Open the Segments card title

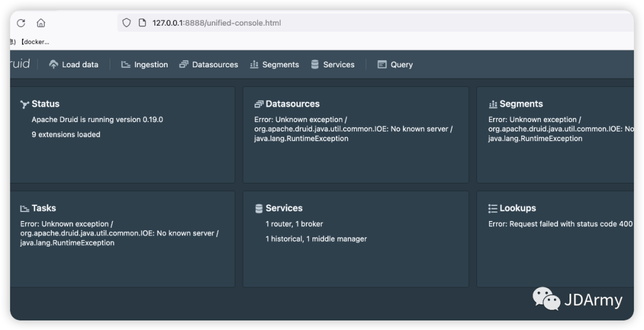pos(521,104)
